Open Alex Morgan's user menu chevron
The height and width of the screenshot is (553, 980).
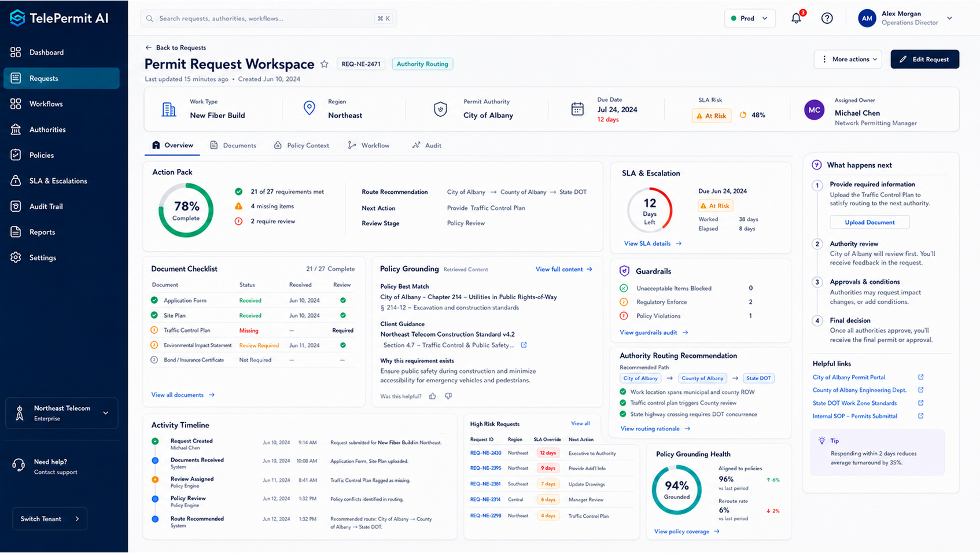(949, 18)
